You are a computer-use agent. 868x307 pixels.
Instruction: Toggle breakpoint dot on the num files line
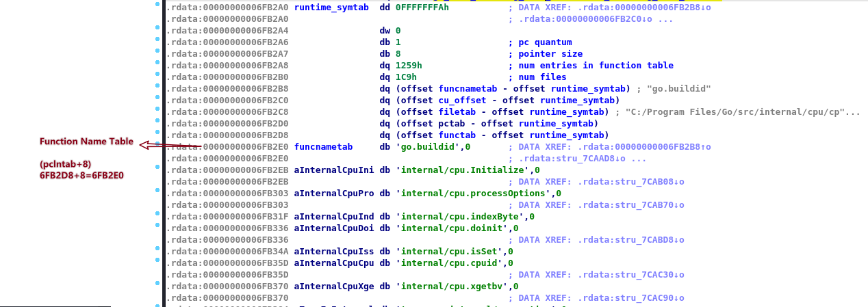coord(157,77)
